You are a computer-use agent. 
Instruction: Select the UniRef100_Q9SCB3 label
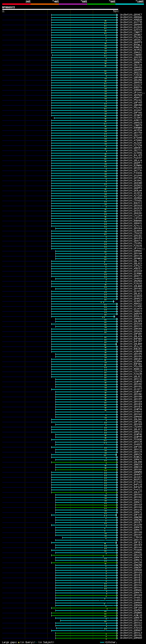(131, 58)
